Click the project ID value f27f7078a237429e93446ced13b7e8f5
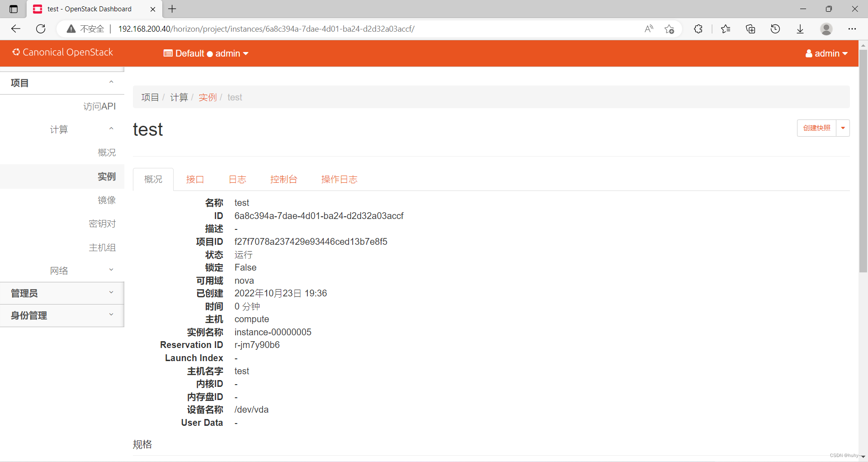The width and height of the screenshot is (868, 462). [x=311, y=242]
